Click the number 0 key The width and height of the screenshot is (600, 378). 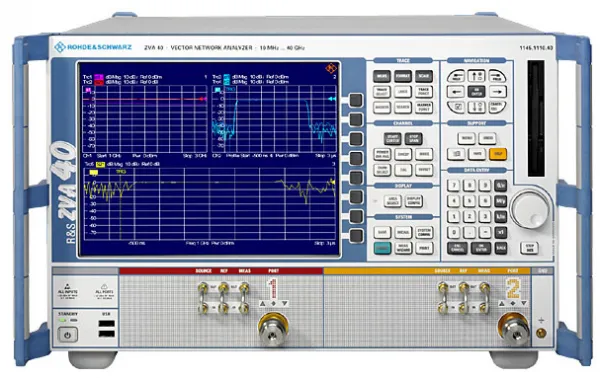pyautogui.click(x=453, y=232)
